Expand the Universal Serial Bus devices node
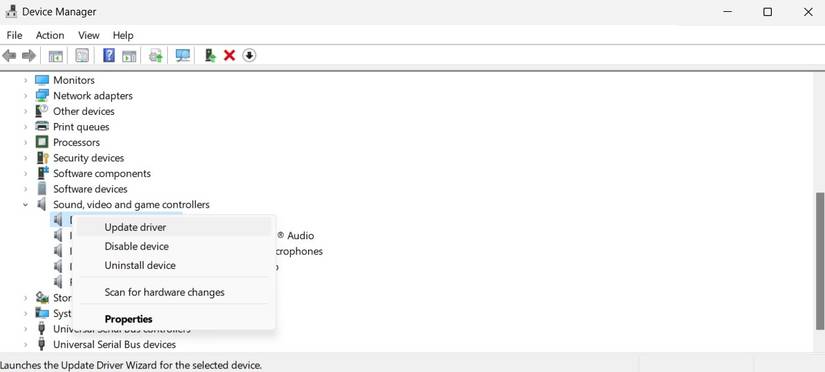 click(x=25, y=345)
